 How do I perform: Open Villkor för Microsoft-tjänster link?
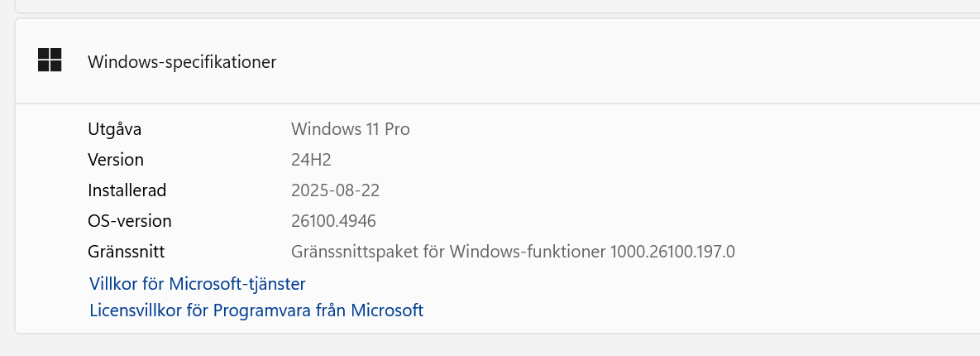click(198, 284)
